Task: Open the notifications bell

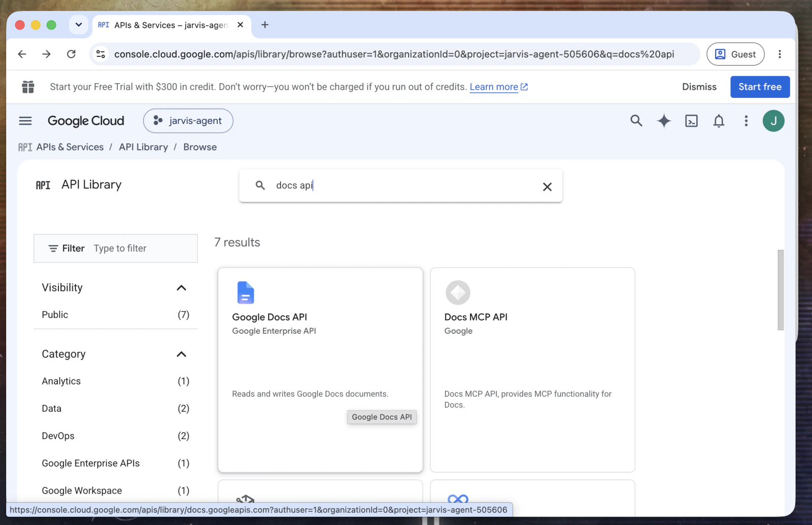Action: point(719,121)
